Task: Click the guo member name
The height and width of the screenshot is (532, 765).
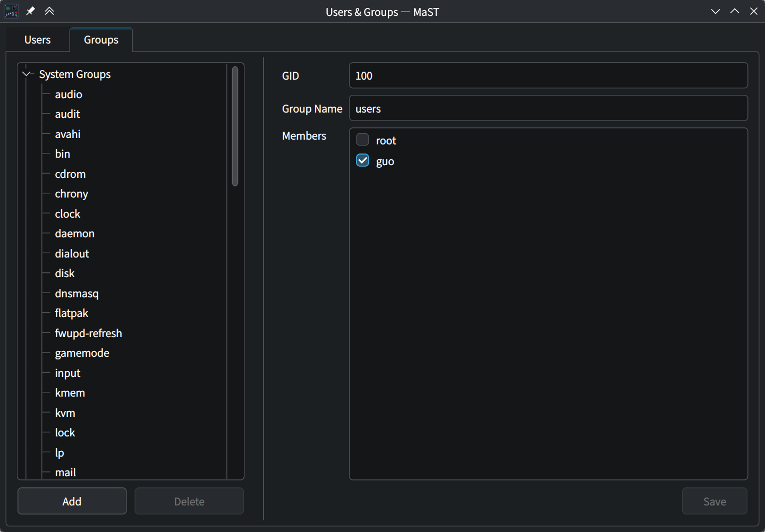Action: point(385,161)
